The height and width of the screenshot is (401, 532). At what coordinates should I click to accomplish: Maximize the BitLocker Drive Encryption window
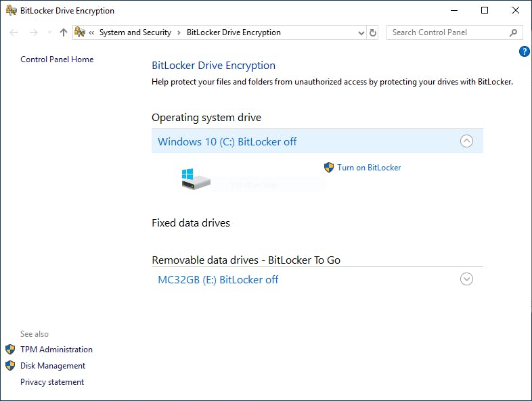(485, 10)
